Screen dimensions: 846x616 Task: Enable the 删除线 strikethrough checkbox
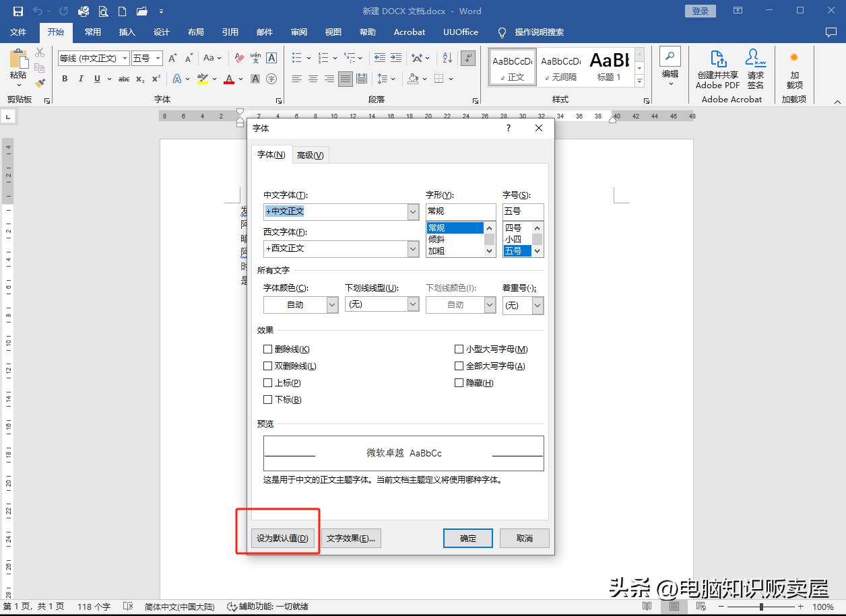[x=268, y=349]
